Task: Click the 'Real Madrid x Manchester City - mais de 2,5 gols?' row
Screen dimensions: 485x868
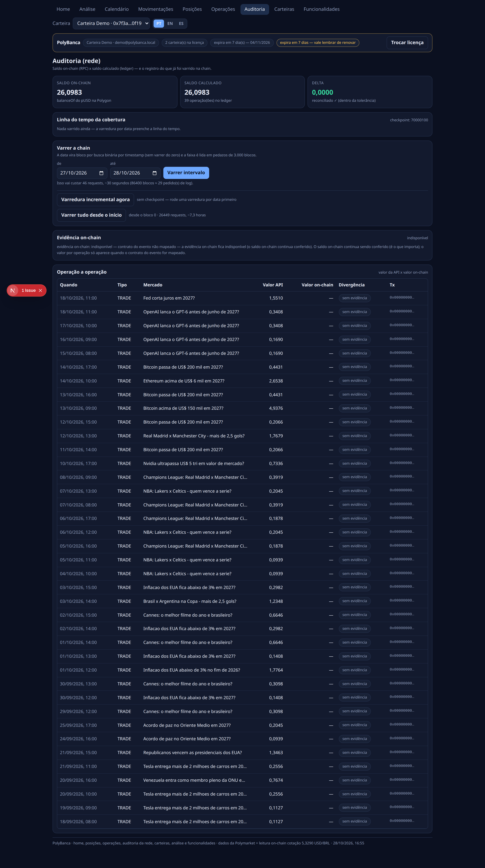Action: click(242, 436)
